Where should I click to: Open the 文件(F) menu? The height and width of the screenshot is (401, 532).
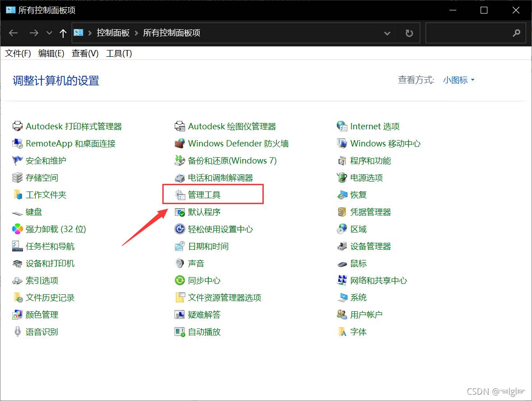(18, 54)
